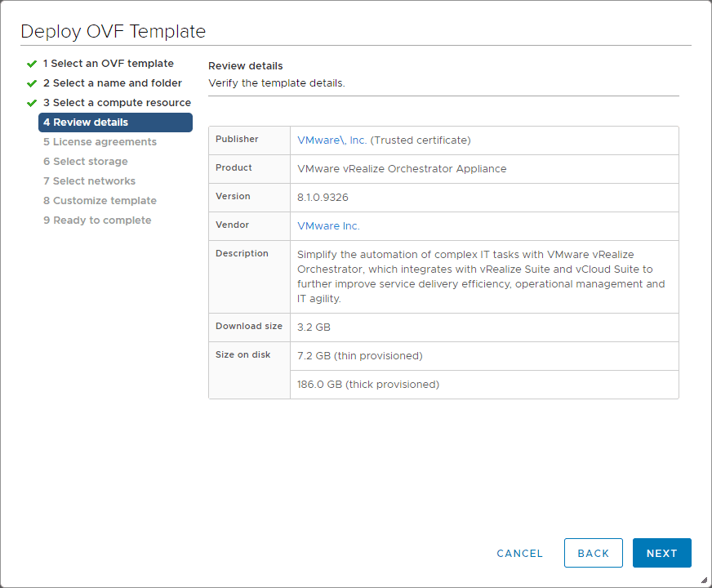Click the 'Deploy OVF Template' title
The width and height of the screenshot is (712, 588).
[x=113, y=31]
